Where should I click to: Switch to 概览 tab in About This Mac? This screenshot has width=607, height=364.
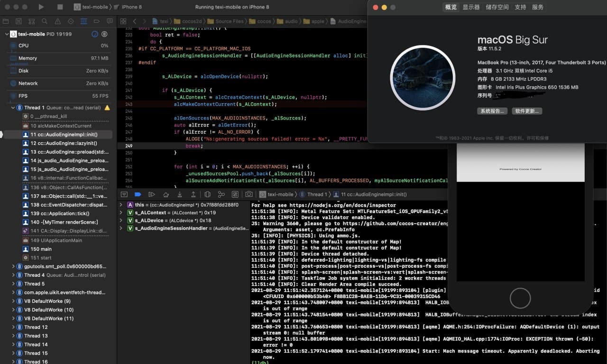[x=451, y=7]
